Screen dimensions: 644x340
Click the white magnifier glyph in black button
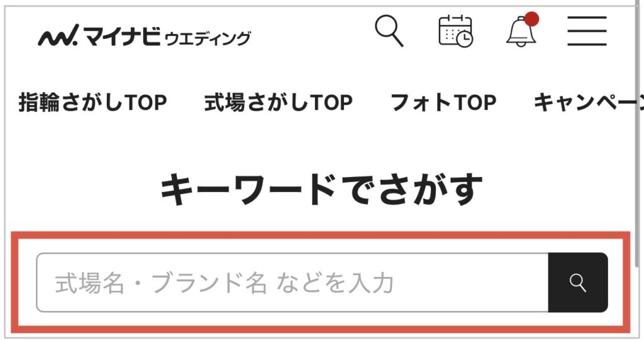577,283
